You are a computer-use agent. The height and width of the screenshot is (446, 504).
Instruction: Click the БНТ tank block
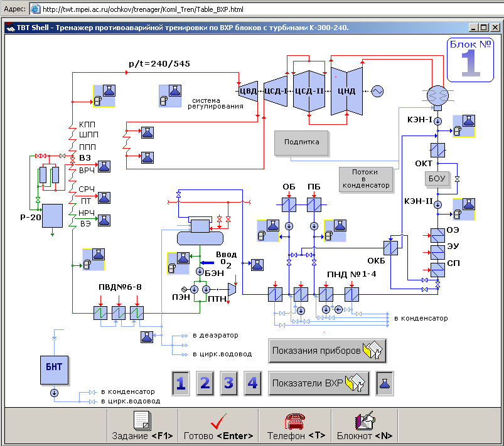point(55,370)
